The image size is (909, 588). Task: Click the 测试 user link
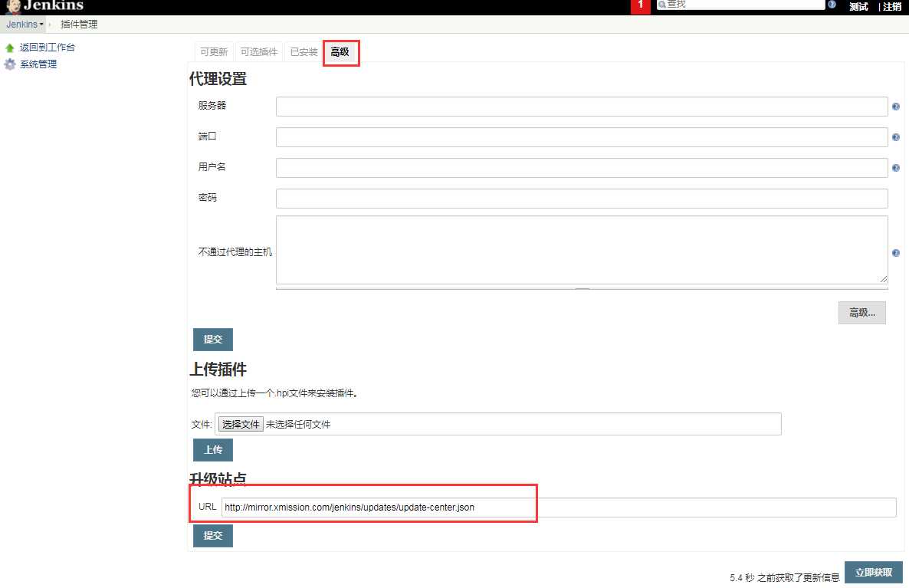[x=858, y=6]
